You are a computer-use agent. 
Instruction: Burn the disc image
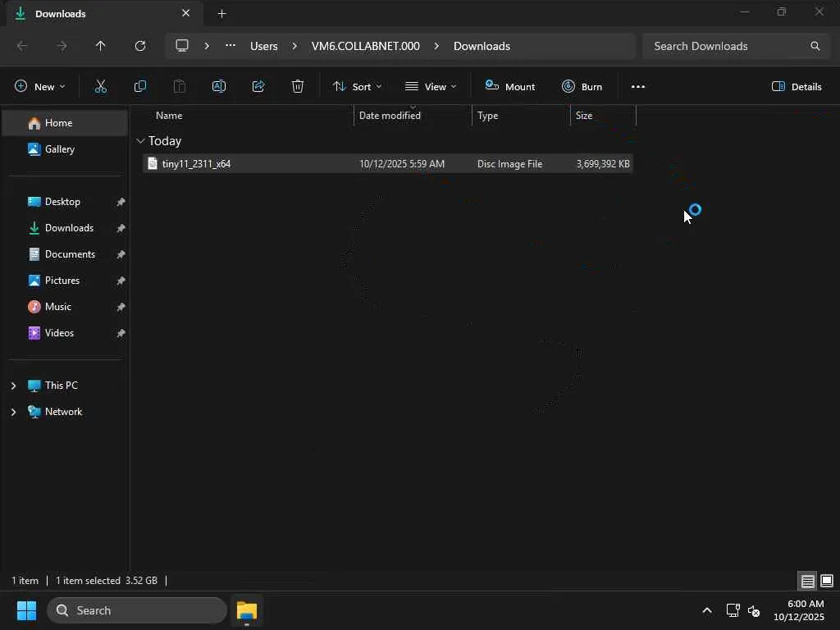(x=582, y=86)
